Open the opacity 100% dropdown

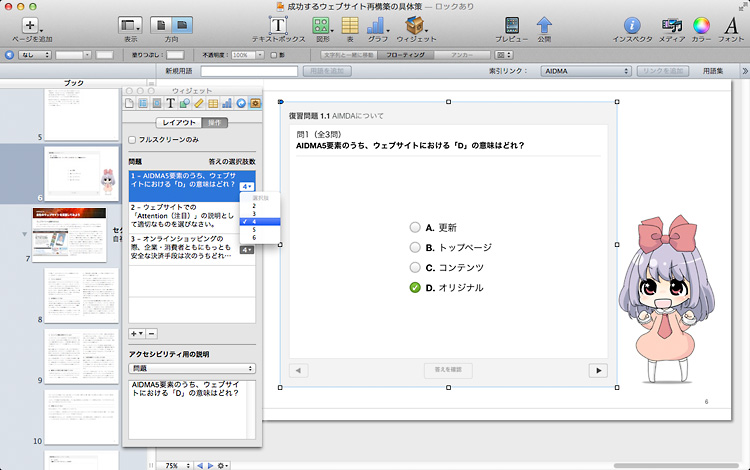260,55
